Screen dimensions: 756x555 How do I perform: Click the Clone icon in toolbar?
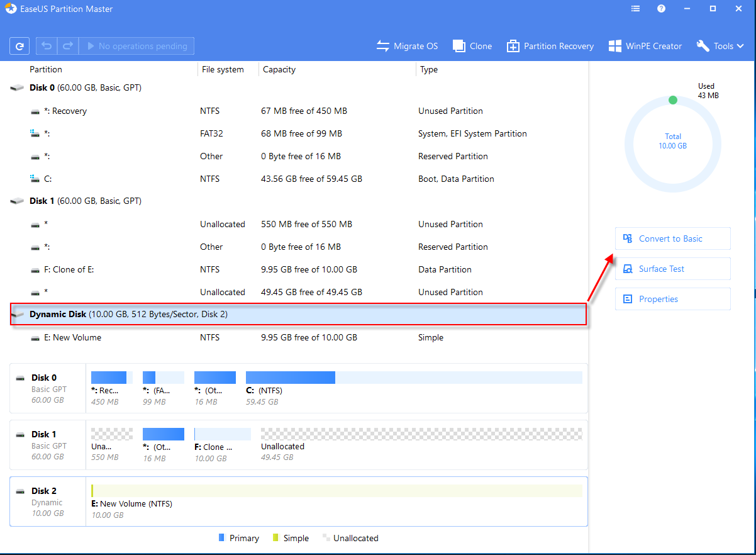[x=459, y=46]
